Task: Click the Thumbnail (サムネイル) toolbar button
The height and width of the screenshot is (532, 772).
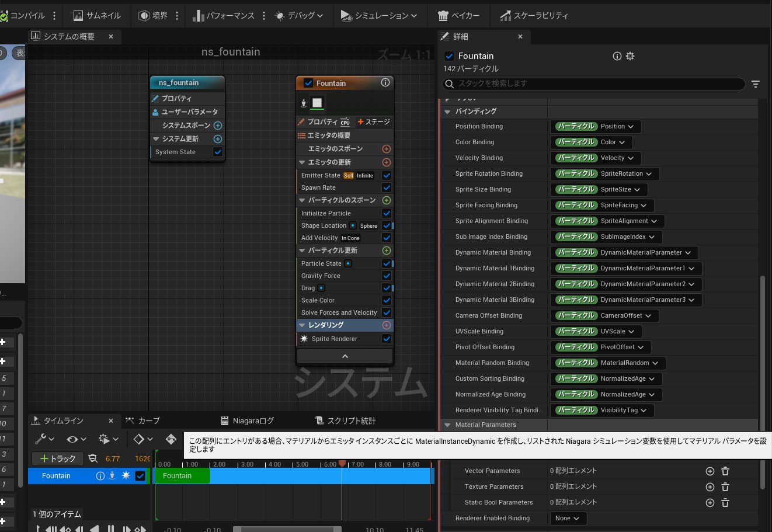Action: [x=97, y=16]
